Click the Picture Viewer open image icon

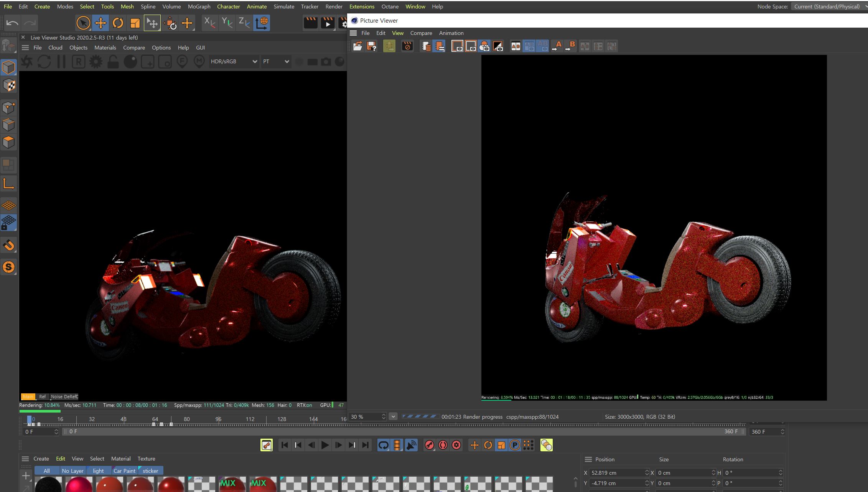357,46
